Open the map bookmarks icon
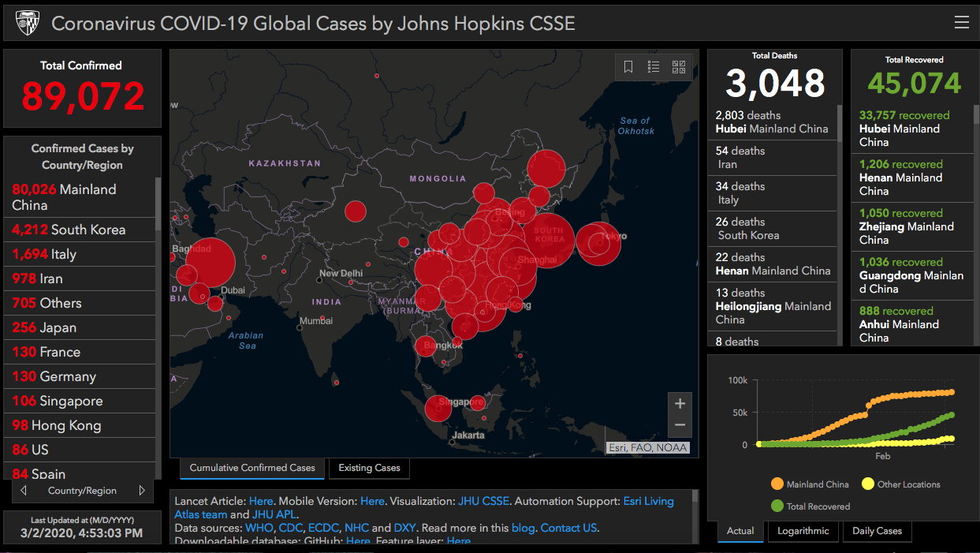This screenshot has height=553, width=980. 628,67
